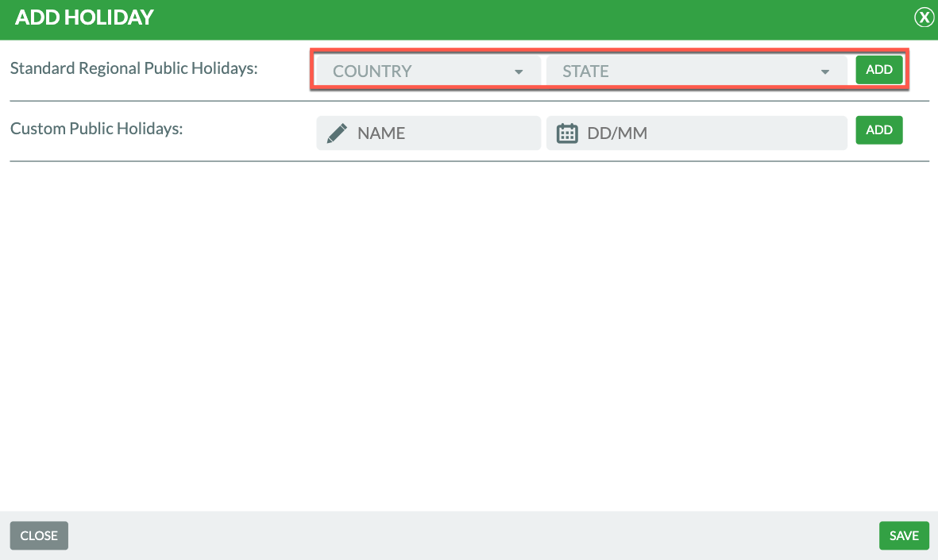The width and height of the screenshot is (938, 560).
Task: Select the COUNTRY placeholder text
Action: 372,71
